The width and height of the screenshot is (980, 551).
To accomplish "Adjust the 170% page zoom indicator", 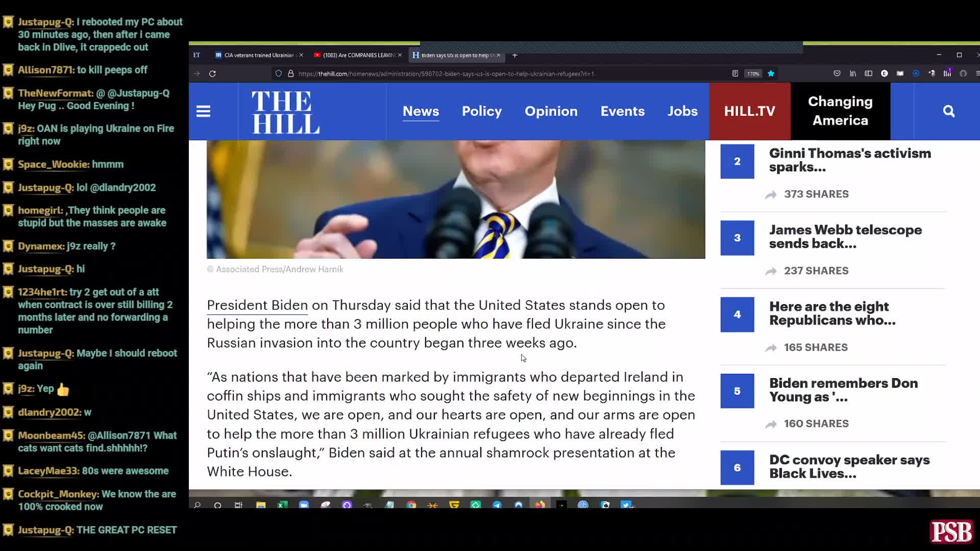I will pyautogui.click(x=753, y=73).
